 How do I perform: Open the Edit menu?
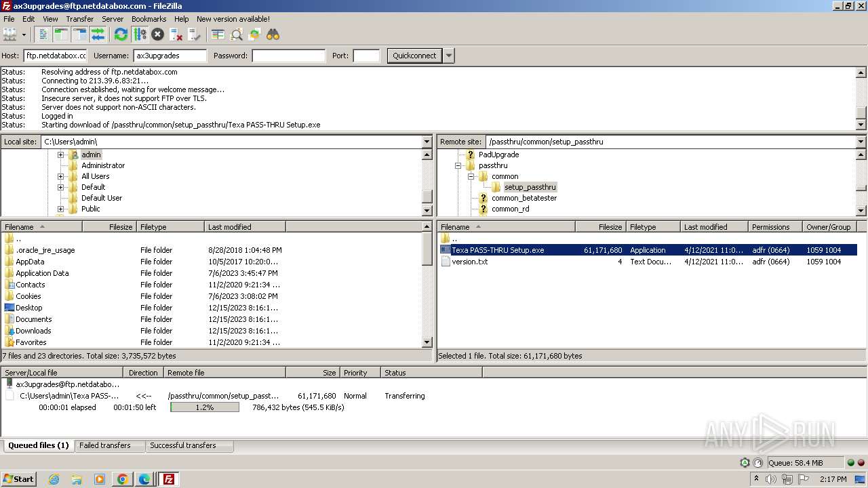[x=28, y=19]
